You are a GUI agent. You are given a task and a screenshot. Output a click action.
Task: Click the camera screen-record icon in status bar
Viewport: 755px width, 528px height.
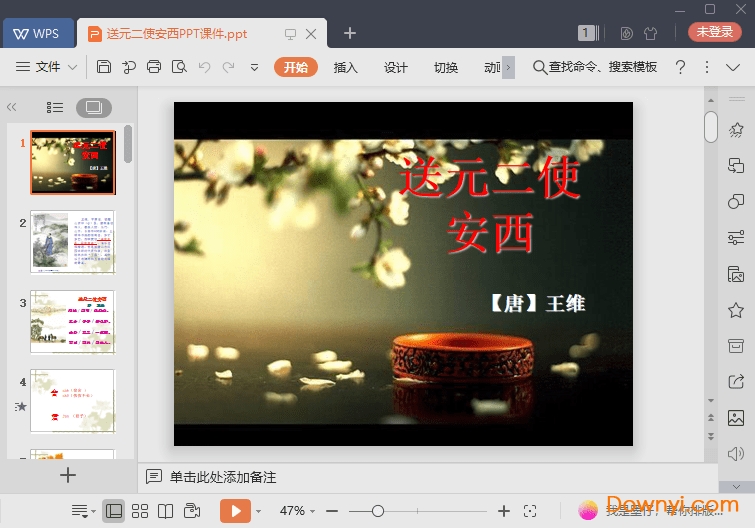pos(192,511)
